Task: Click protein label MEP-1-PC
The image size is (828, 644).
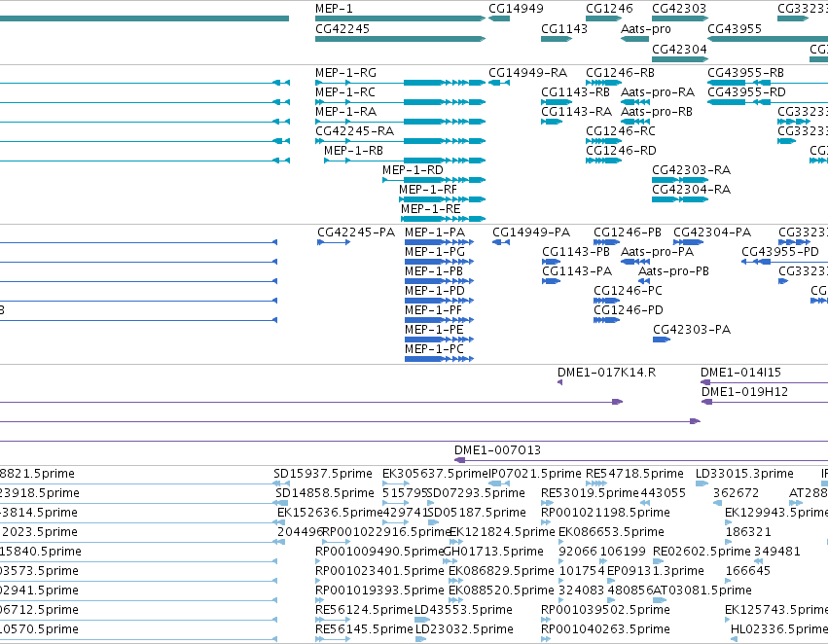Action: (x=434, y=349)
